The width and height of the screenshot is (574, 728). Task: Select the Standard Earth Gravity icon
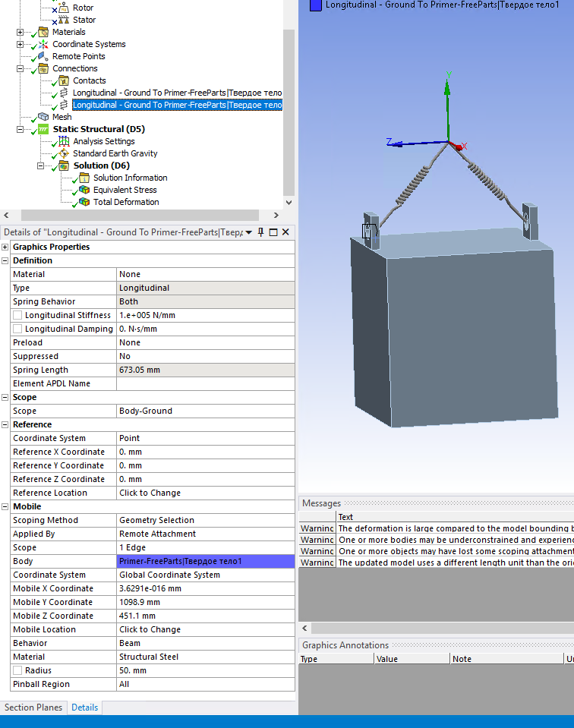65,153
